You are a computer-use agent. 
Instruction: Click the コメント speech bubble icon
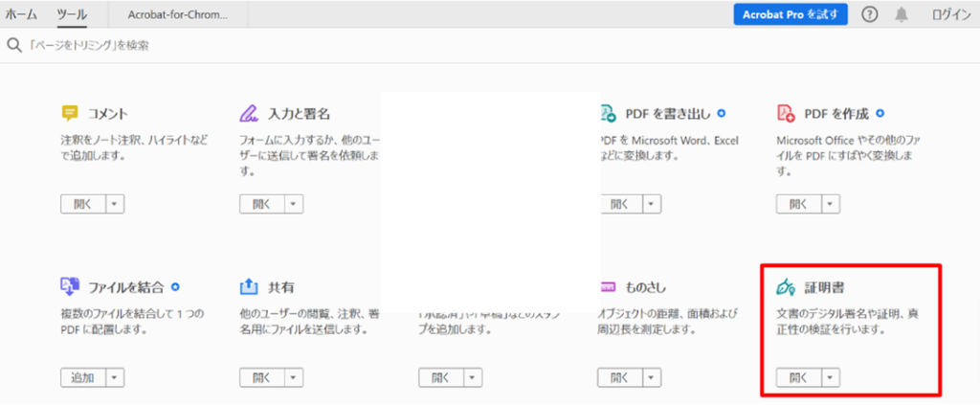pos(70,113)
